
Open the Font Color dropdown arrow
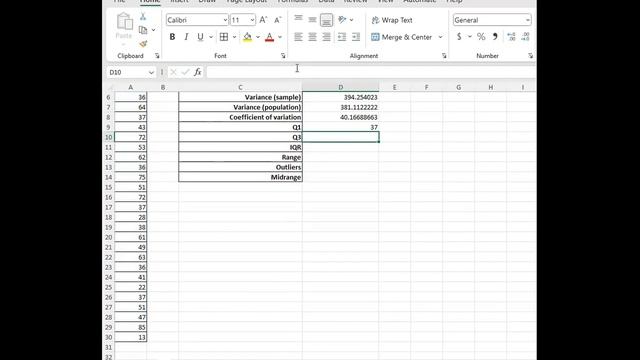(280, 37)
